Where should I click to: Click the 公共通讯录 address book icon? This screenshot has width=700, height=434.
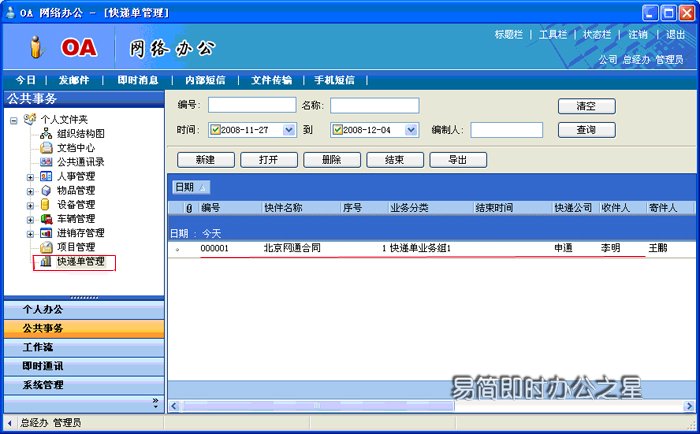(x=46, y=162)
